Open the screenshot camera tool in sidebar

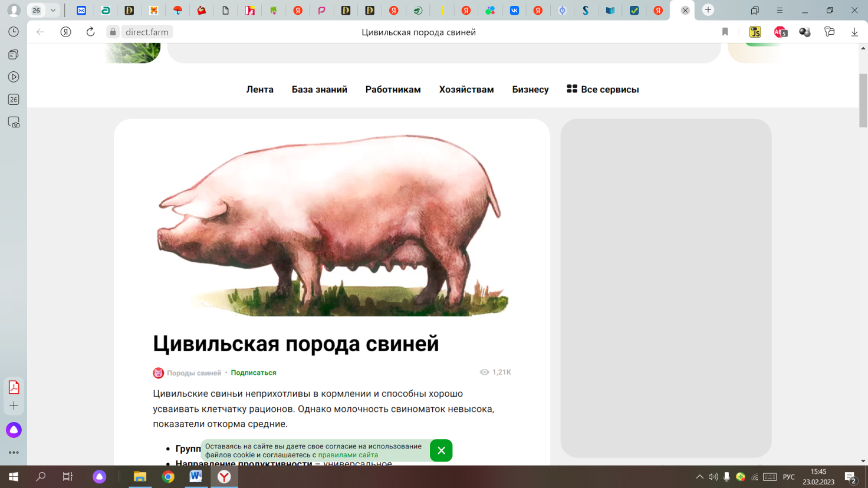coord(14,123)
